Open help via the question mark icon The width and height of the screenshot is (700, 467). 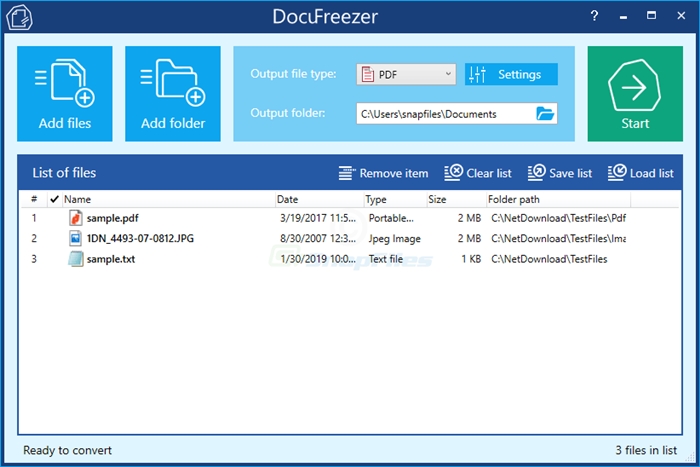[x=594, y=16]
